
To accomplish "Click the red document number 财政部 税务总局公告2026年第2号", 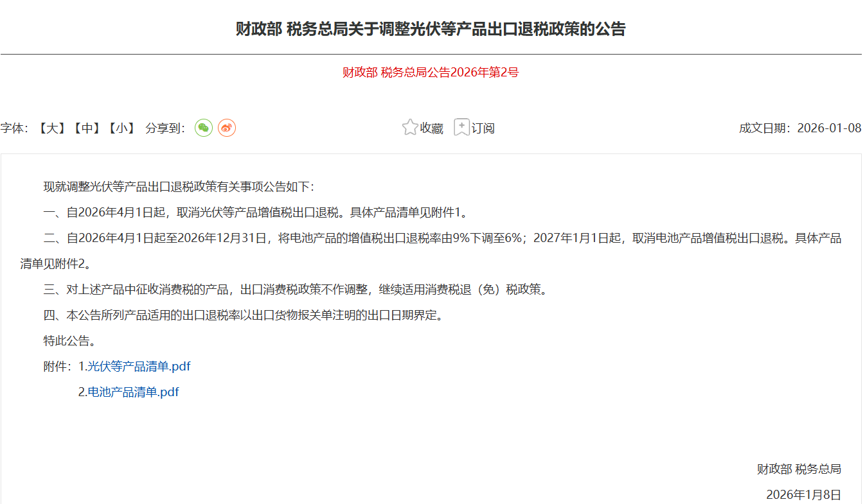I will tap(431, 73).
